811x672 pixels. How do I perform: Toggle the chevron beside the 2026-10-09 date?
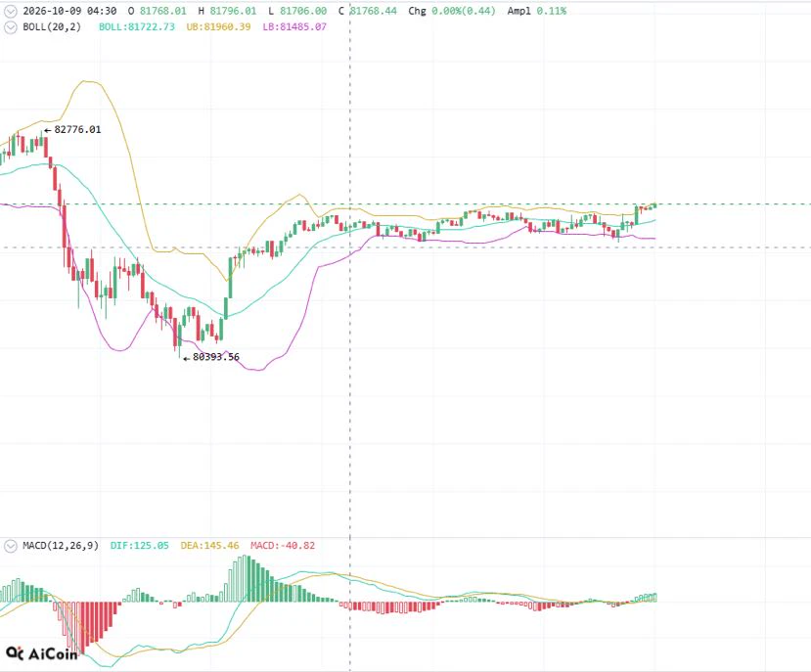(x=11, y=11)
